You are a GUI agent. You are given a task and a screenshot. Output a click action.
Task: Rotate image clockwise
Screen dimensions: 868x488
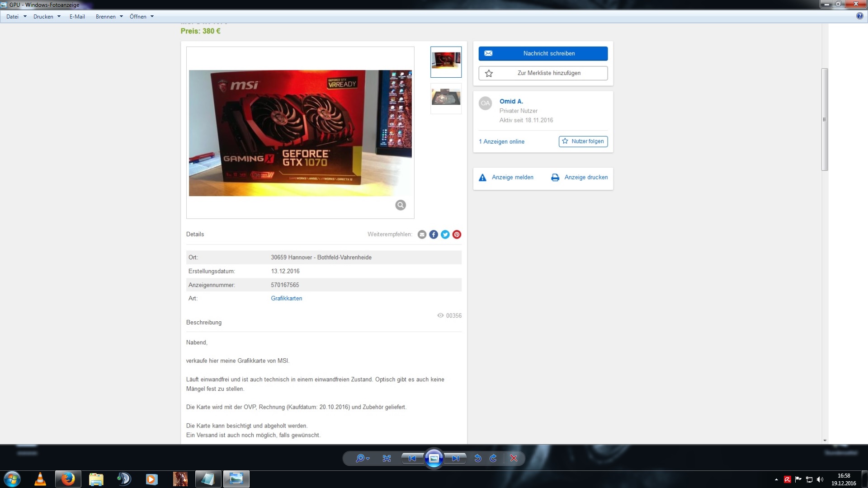click(493, 458)
